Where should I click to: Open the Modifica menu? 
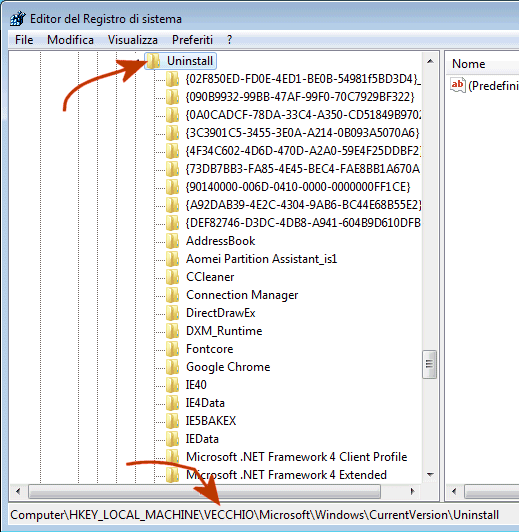(70, 40)
